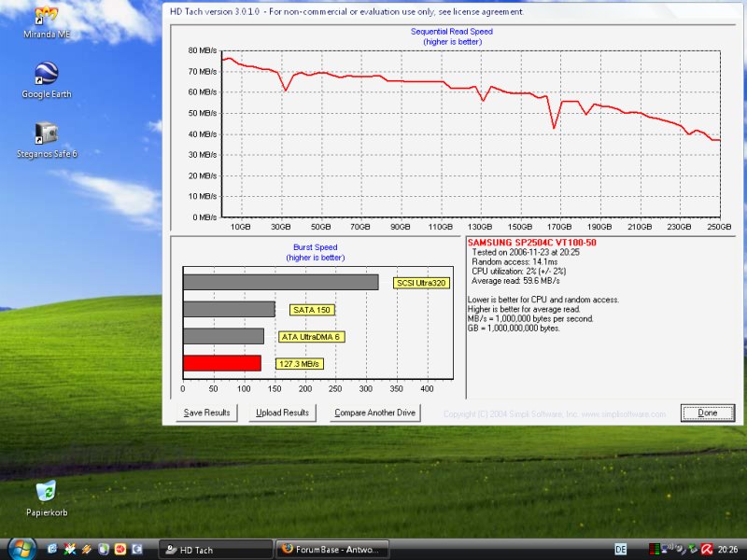Click the Save Results button
The image size is (747, 560).
click(206, 413)
